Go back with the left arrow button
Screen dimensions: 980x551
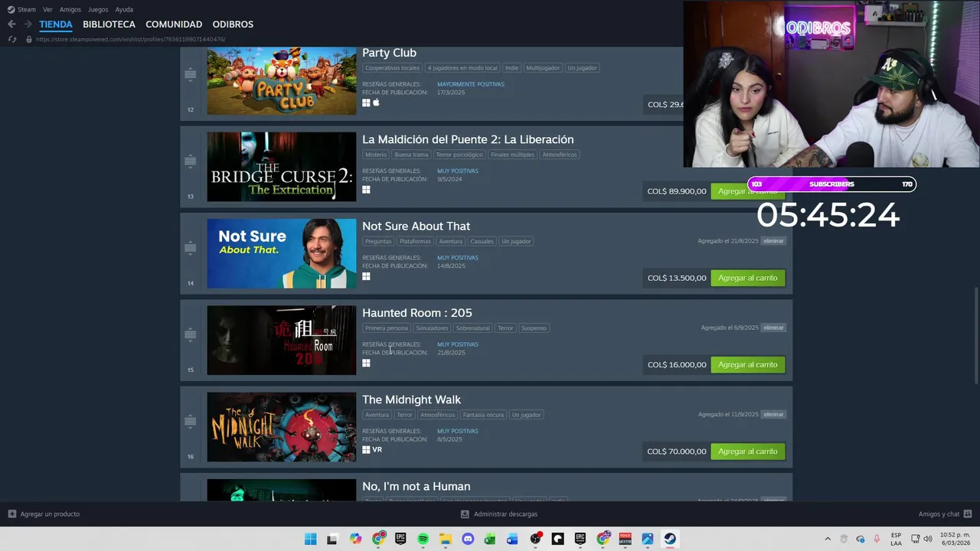pyautogui.click(x=11, y=24)
